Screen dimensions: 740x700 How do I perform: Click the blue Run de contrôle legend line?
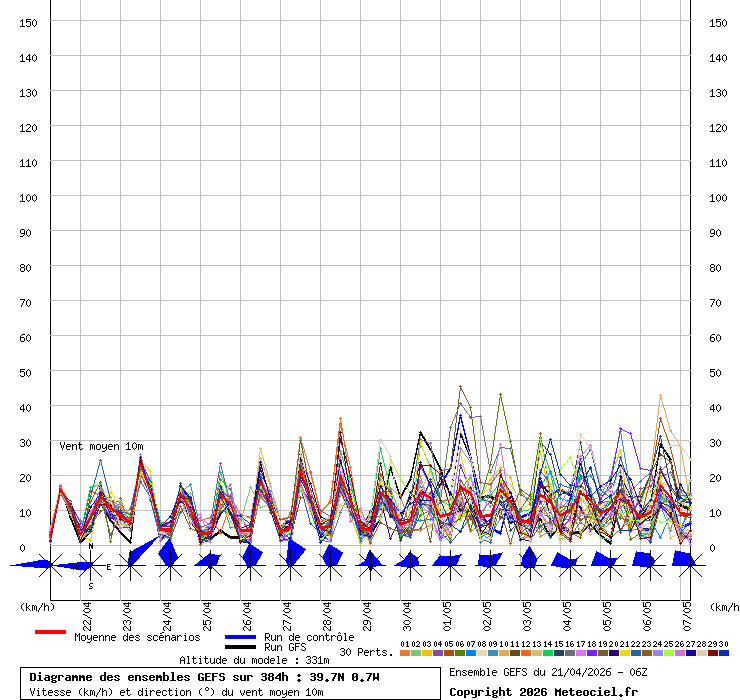pos(240,637)
